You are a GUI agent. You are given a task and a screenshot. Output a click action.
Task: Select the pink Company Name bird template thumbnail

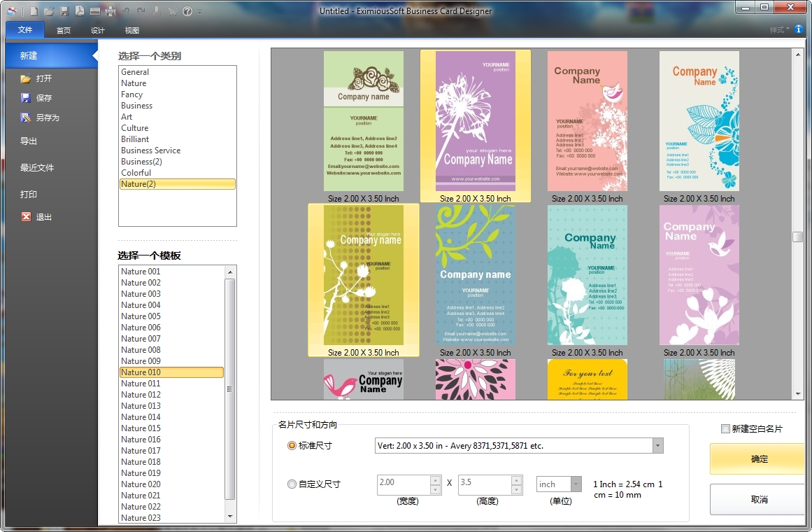tap(587, 121)
